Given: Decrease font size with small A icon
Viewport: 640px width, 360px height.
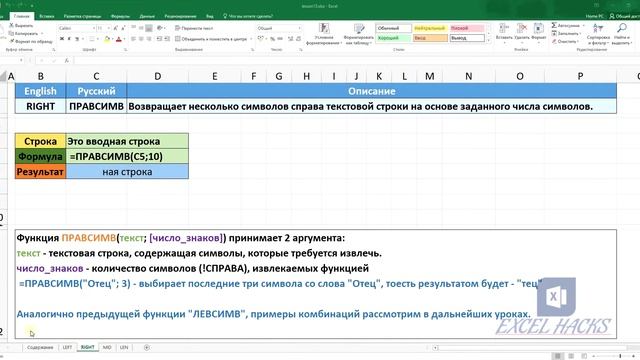Looking at the screenshot, I should [123, 28].
